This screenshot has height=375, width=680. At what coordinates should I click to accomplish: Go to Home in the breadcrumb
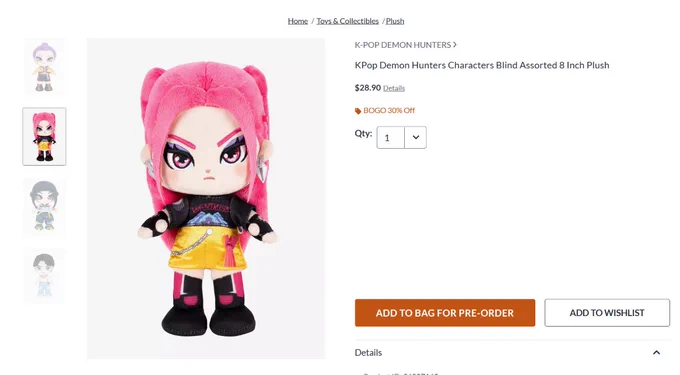coord(298,21)
